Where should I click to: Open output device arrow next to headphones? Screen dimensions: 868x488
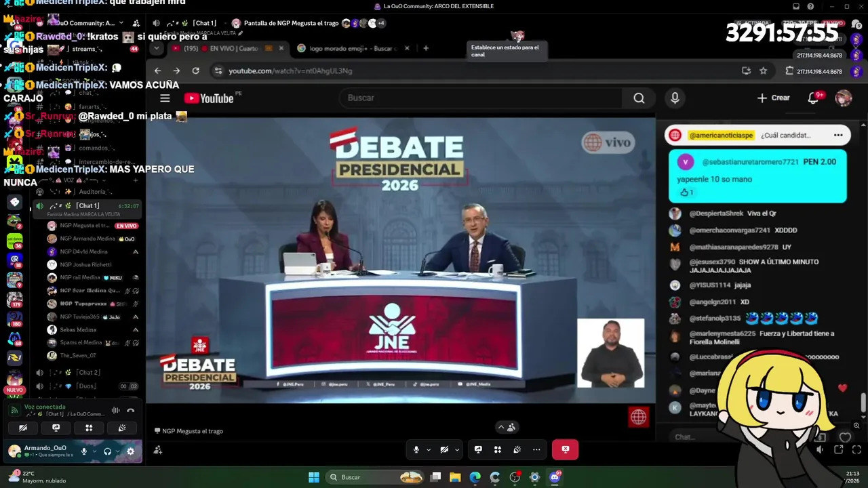coord(117,451)
